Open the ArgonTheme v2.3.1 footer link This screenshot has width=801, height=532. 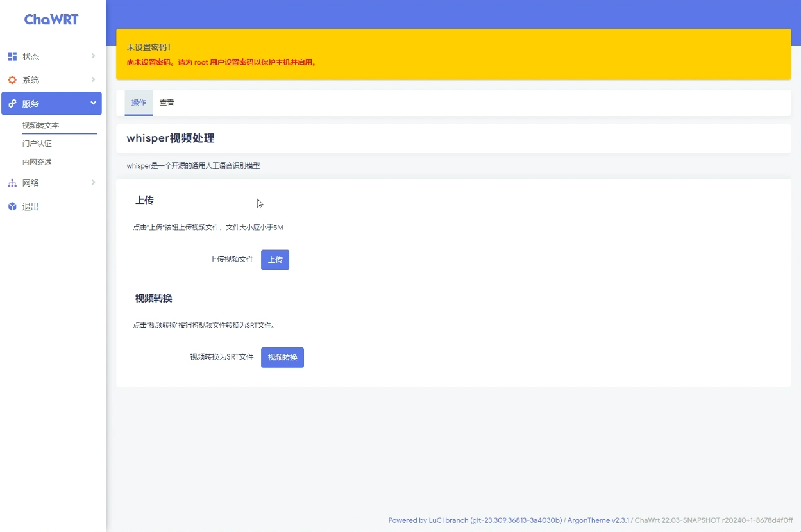click(x=598, y=520)
